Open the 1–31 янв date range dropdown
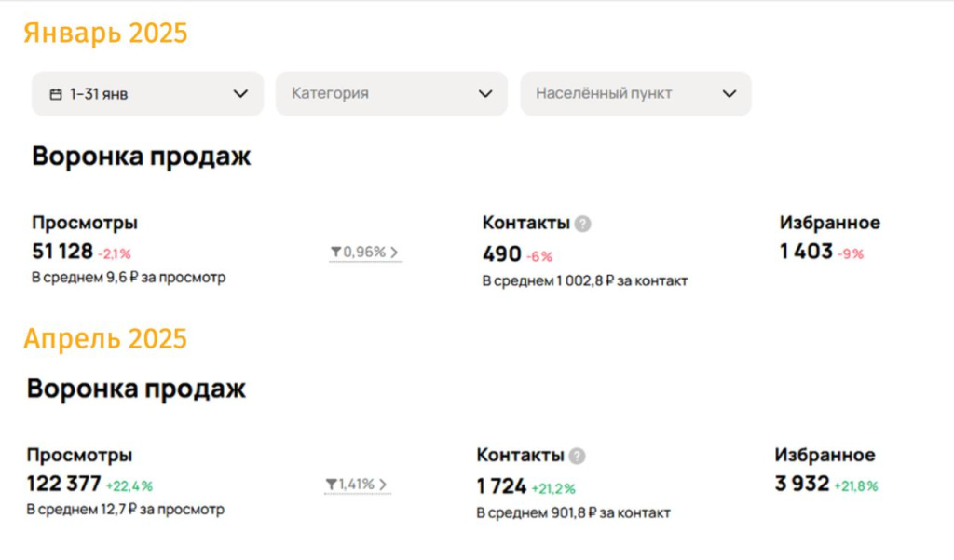The width and height of the screenshot is (954, 560). 148,94
